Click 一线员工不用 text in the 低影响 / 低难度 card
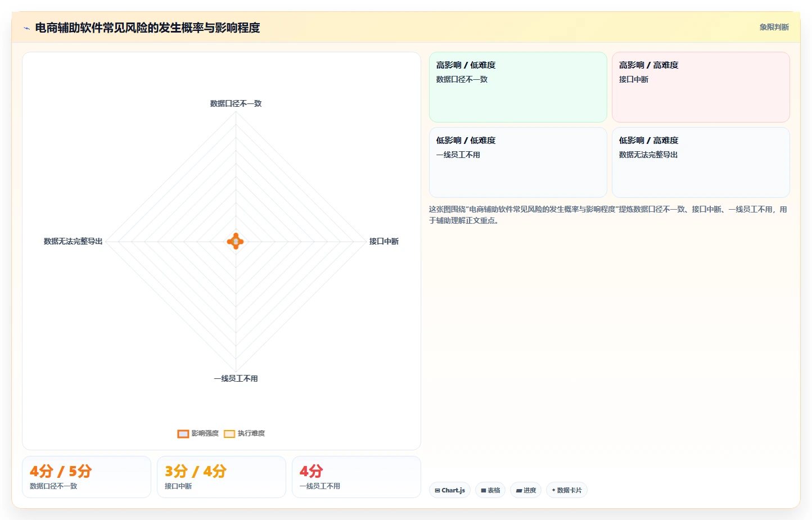 click(458, 155)
